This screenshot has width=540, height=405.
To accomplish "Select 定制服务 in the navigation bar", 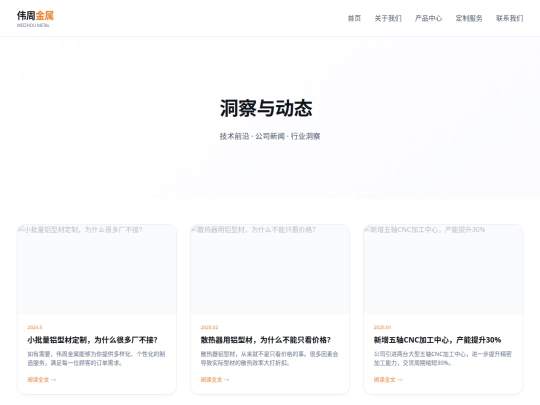I will pyautogui.click(x=469, y=18).
